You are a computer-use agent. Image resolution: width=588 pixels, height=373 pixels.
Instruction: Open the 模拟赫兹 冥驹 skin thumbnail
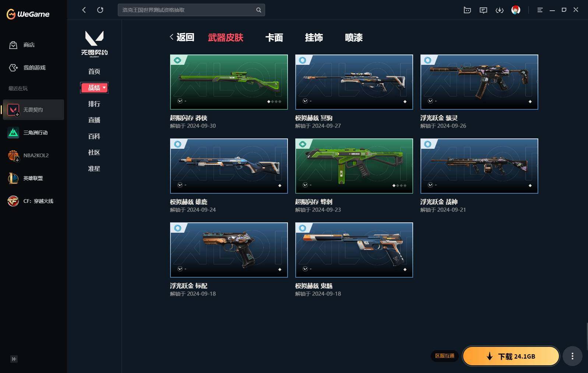click(354, 82)
